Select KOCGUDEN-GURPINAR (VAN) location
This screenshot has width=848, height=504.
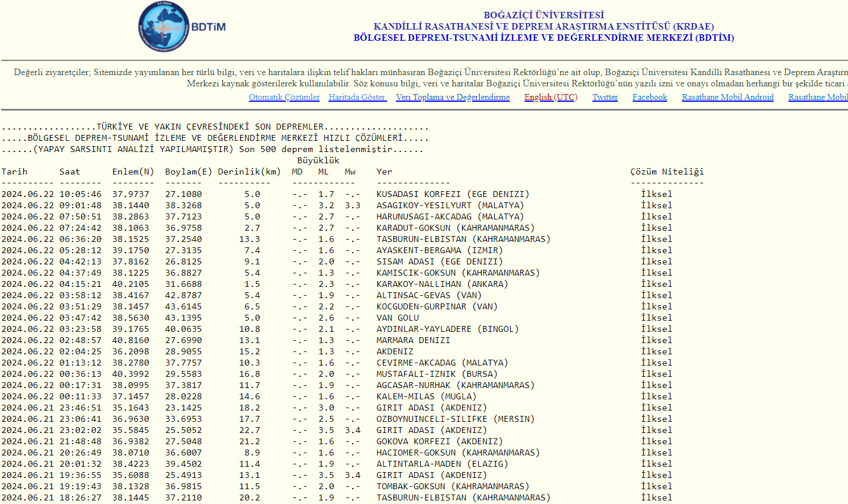coord(437,306)
